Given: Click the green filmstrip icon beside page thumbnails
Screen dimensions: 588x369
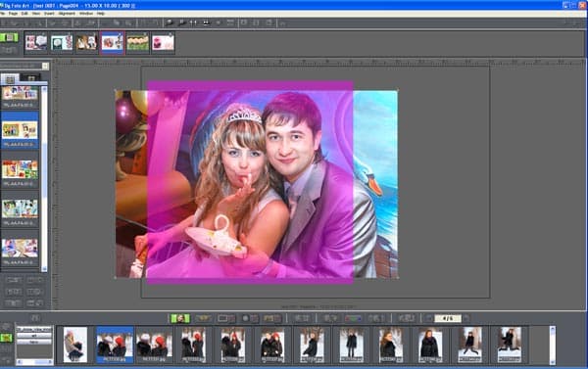Looking at the screenshot, I should [9, 37].
